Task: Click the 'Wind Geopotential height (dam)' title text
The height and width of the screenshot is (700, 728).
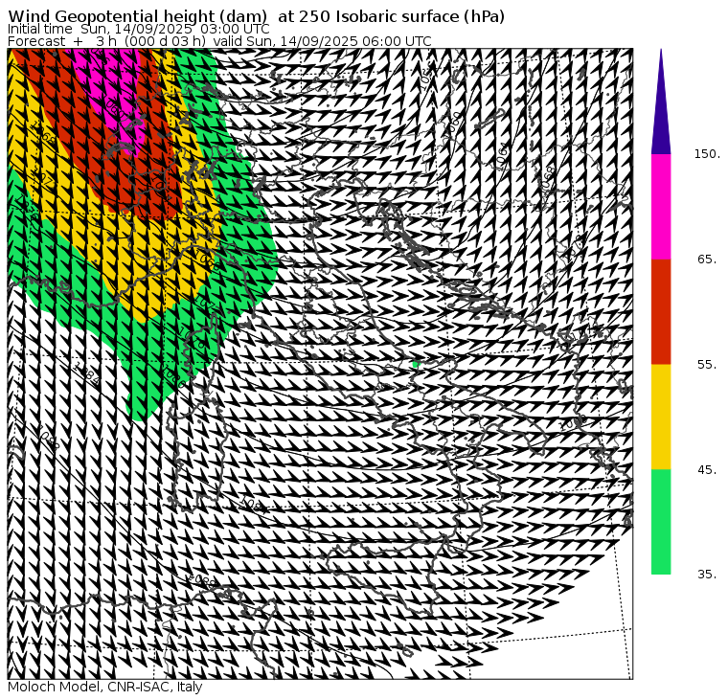Action: coord(138,16)
